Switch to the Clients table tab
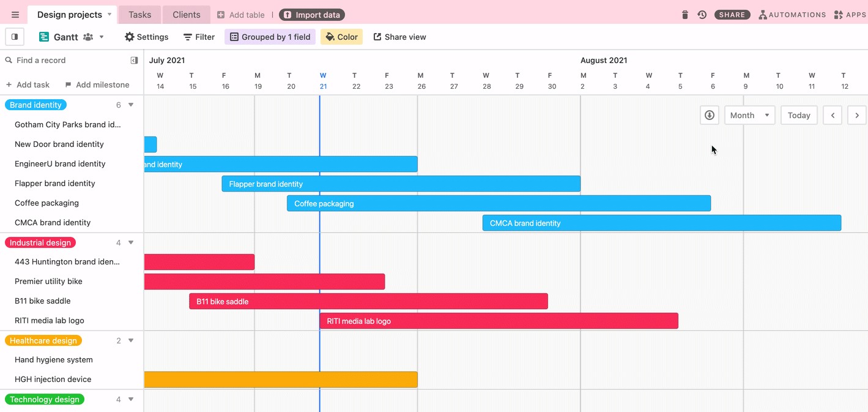The width and height of the screenshot is (868, 412). click(186, 15)
